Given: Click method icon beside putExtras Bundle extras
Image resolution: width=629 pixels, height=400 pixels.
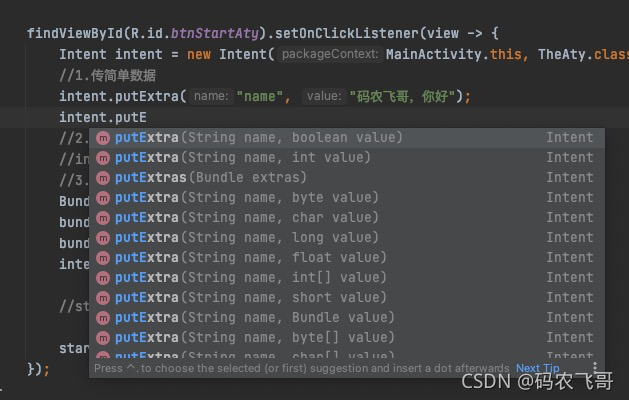Looking at the screenshot, I should pos(103,178).
